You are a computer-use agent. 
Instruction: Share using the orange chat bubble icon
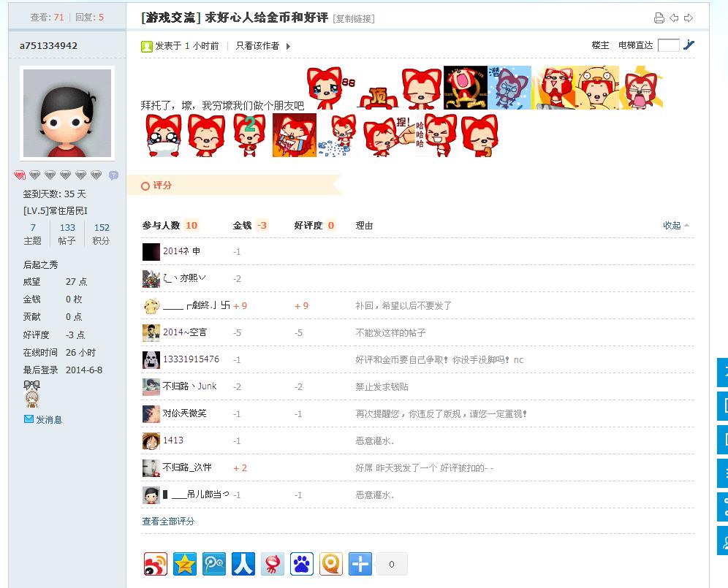[x=331, y=564]
